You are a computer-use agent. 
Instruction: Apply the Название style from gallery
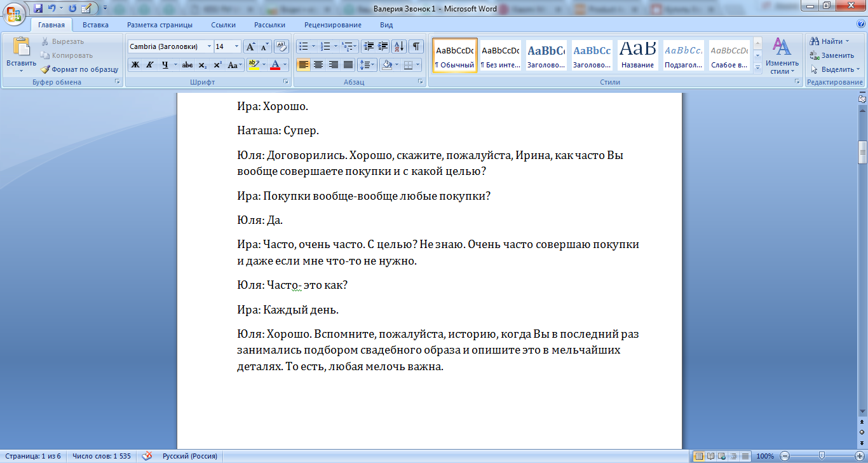[x=638, y=55]
